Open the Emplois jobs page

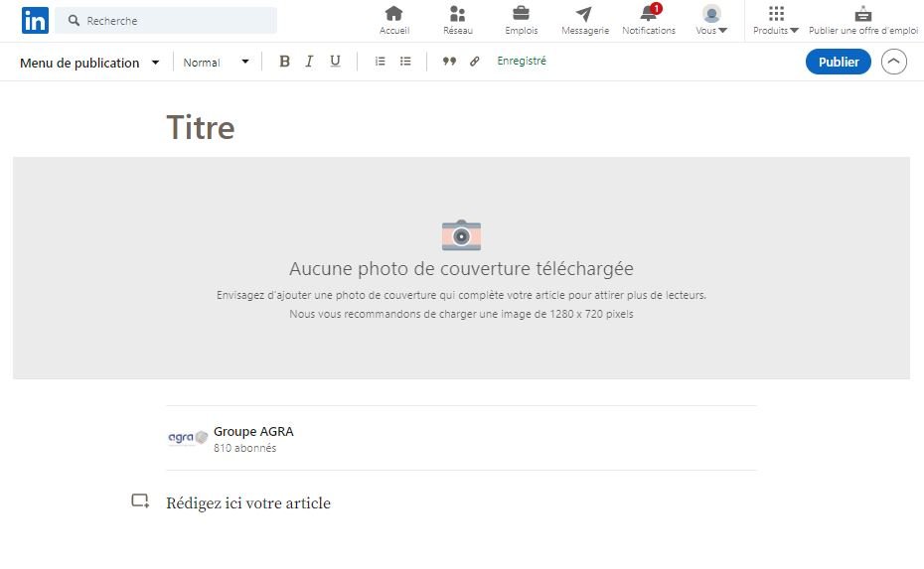(x=521, y=21)
